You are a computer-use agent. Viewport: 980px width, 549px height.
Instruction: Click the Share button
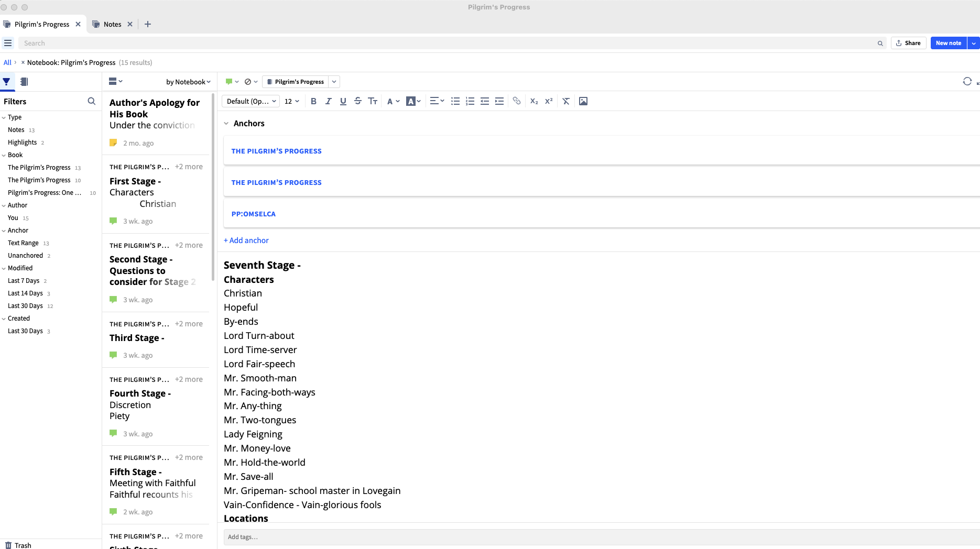coord(908,43)
